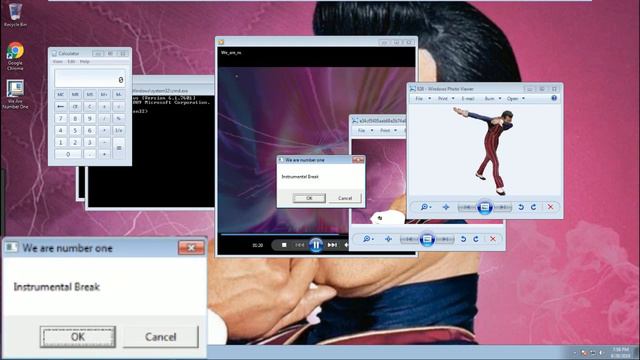Image resolution: width=640 pixels, height=360 pixels.
Task: Click the C clear key on Calculator
Action: 89,107
